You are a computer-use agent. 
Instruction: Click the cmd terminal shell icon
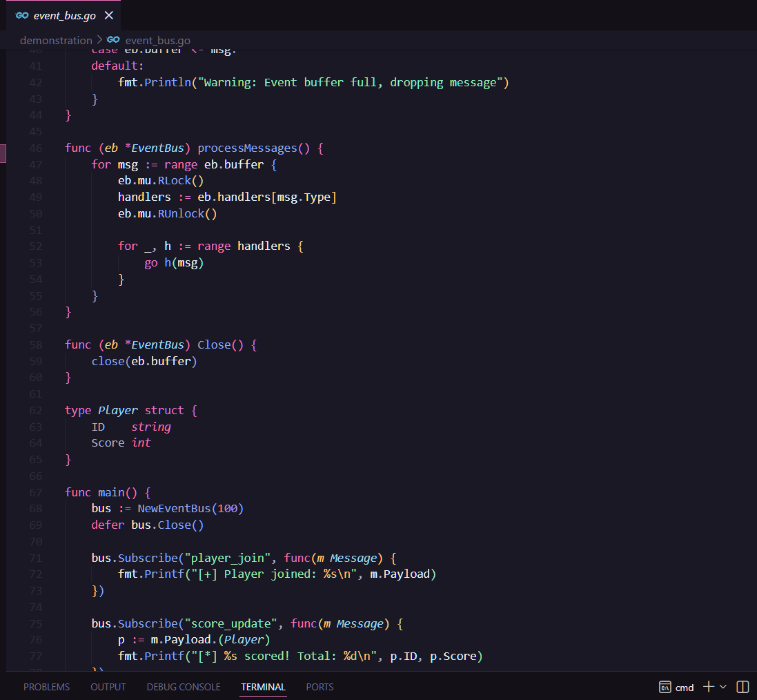665,687
